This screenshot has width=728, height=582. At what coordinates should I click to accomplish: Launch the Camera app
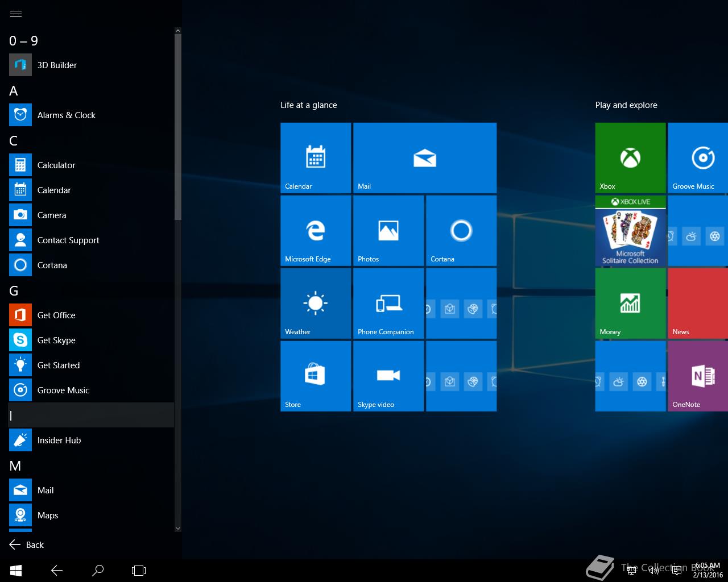click(91, 215)
